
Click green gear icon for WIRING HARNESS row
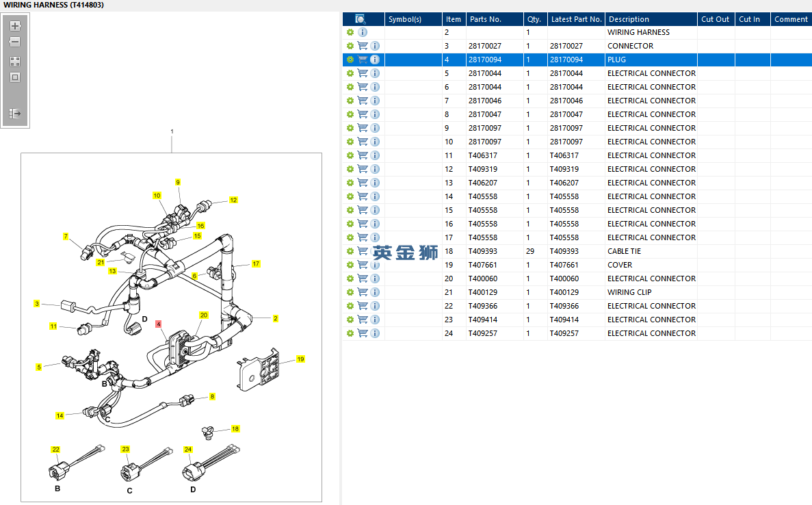pos(350,32)
